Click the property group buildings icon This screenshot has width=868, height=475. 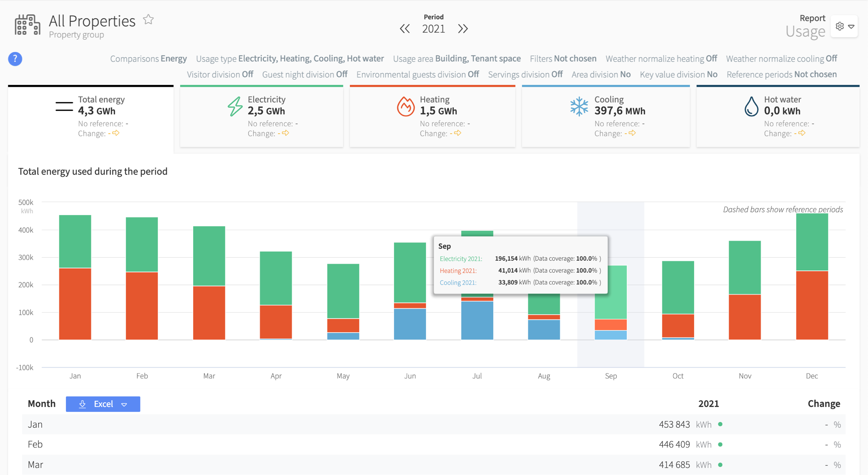coord(27,25)
